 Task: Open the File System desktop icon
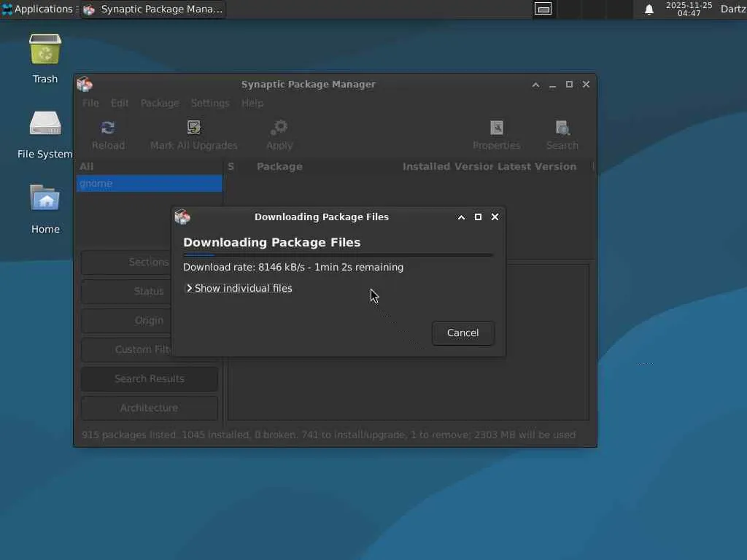point(45,122)
